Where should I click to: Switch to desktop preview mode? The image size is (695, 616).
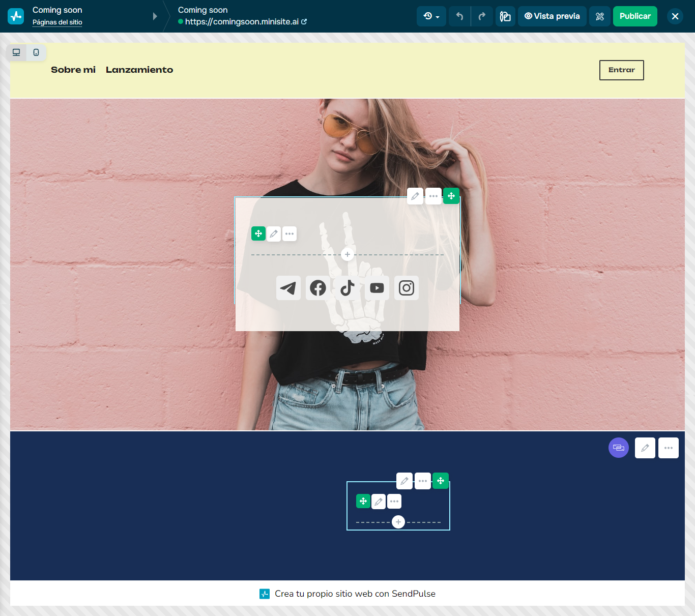(16, 52)
